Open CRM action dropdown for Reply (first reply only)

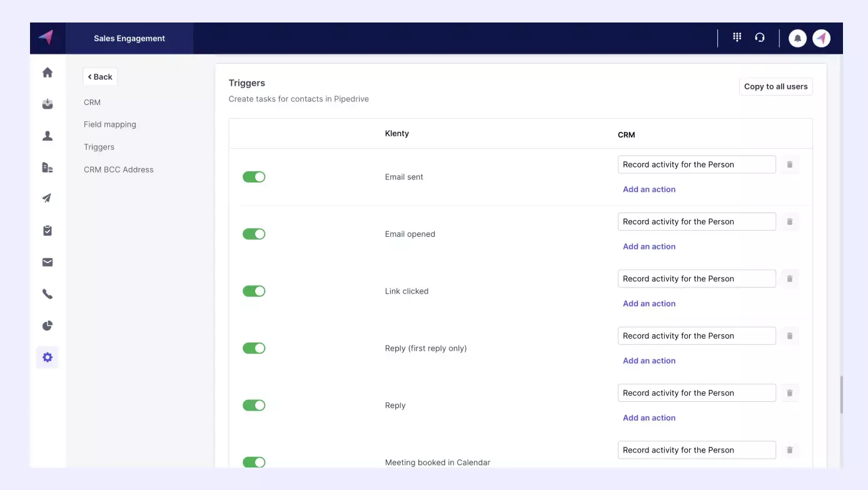697,336
